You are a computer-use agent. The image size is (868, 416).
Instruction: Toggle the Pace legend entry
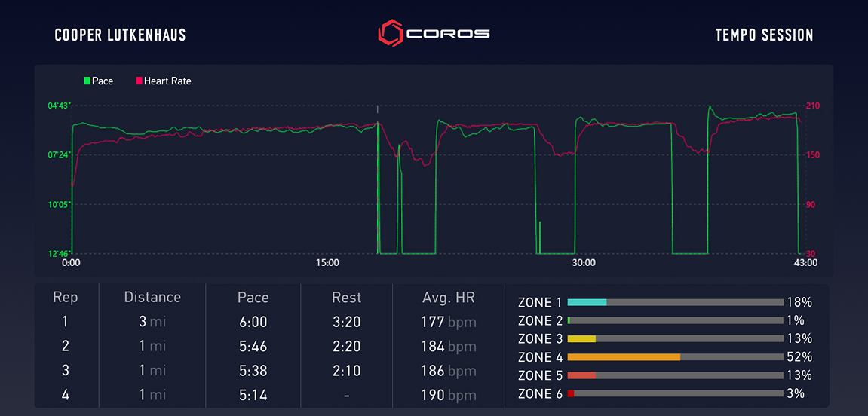pyautogui.click(x=99, y=81)
